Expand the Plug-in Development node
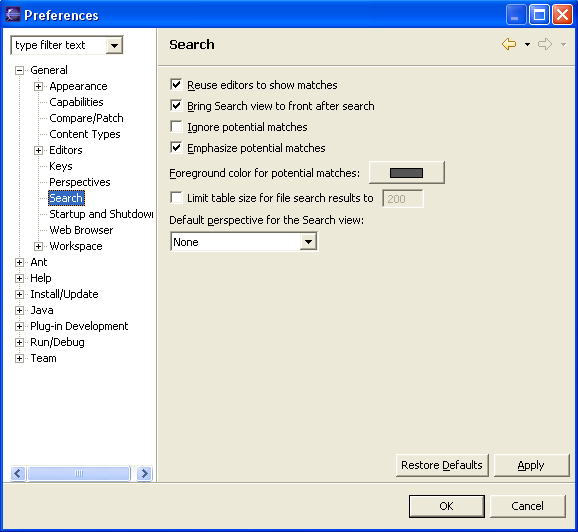The width and height of the screenshot is (578, 532). tap(20, 326)
